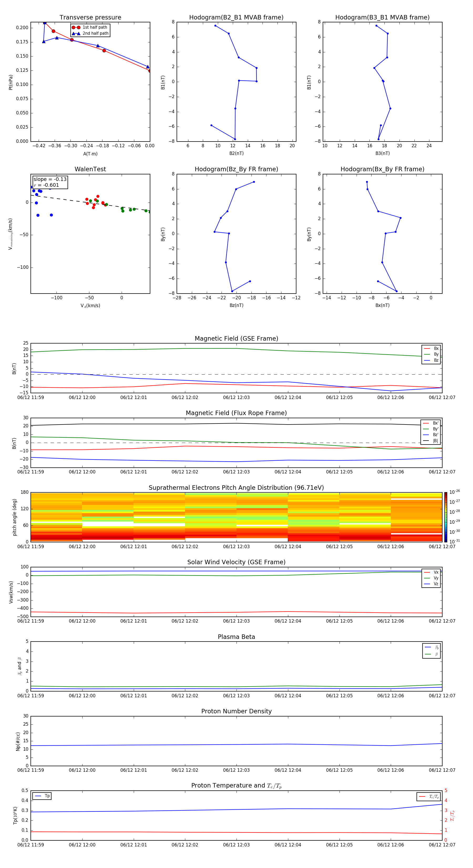The image size is (473, 868).
Task: Click the β legend entry in Plasma Beta plot
Action: pyautogui.click(x=431, y=654)
